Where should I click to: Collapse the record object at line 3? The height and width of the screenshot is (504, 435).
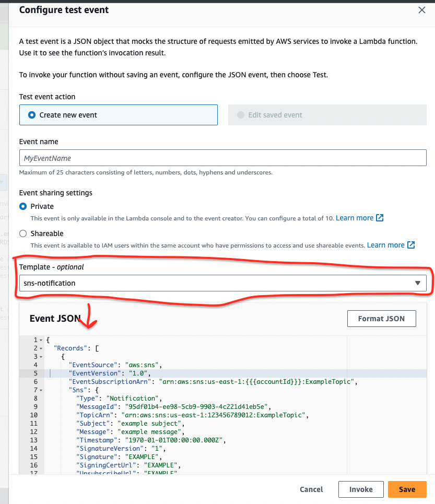point(41,357)
